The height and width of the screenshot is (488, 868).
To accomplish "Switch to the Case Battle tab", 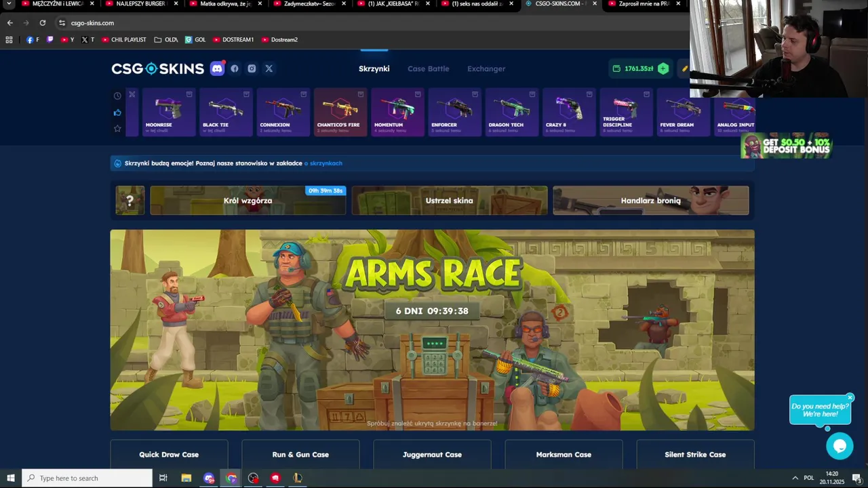I will pos(428,68).
